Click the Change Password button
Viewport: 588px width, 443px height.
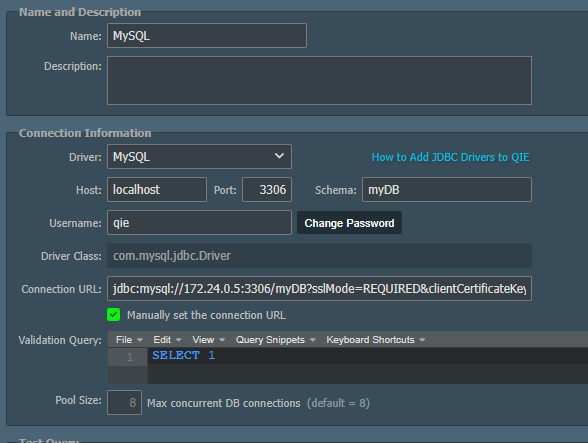pyautogui.click(x=349, y=223)
